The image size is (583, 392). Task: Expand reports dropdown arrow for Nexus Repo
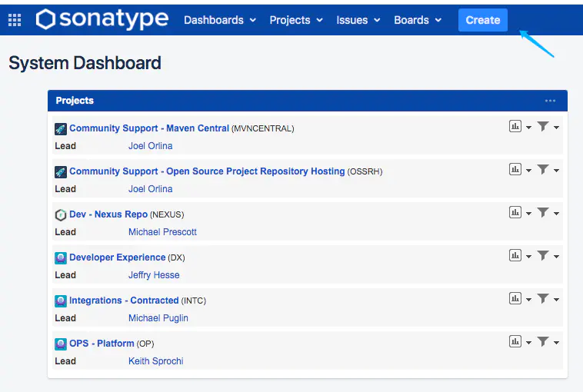point(528,214)
